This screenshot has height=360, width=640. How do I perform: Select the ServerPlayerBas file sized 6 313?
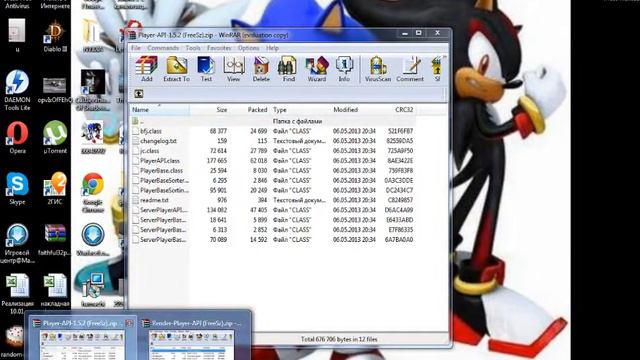pyautogui.click(x=273, y=230)
